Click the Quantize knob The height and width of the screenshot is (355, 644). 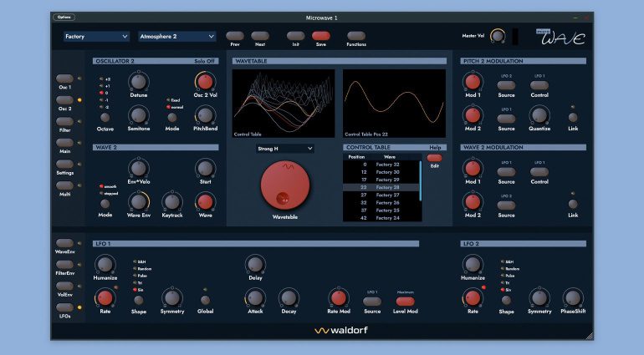(x=539, y=115)
